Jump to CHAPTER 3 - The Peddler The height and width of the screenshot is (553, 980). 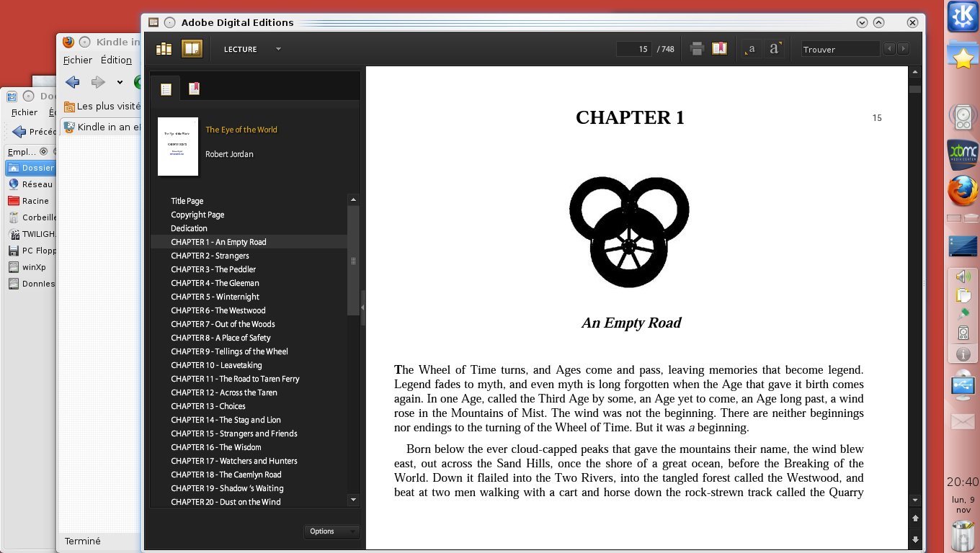point(213,269)
